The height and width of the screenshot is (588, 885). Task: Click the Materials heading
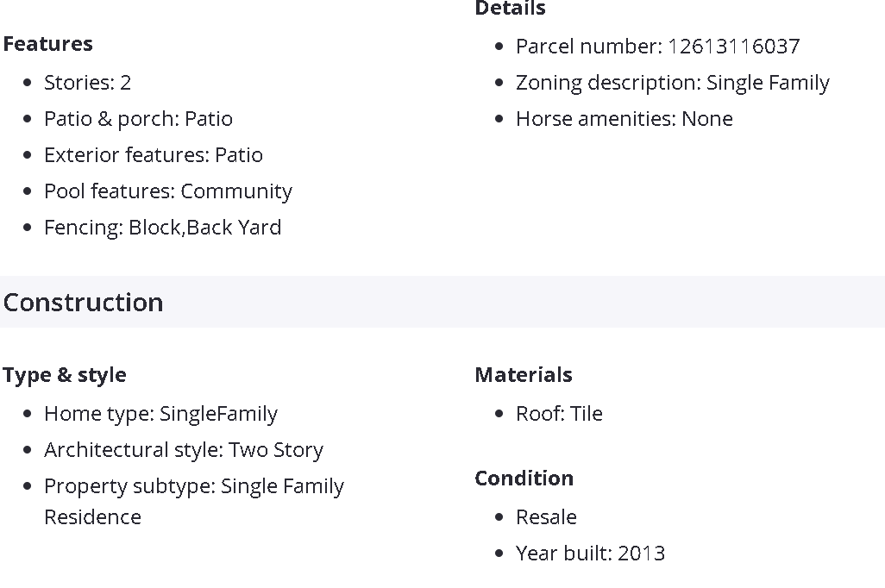(x=524, y=375)
